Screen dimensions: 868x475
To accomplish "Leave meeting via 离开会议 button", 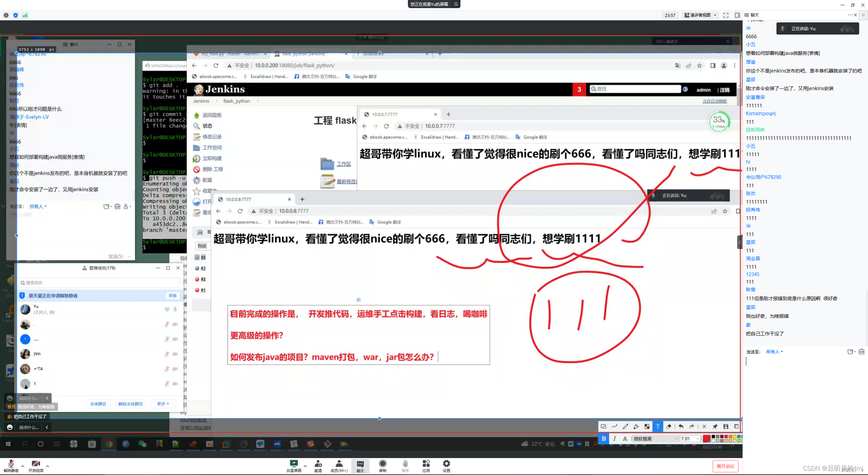I will [725, 466].
